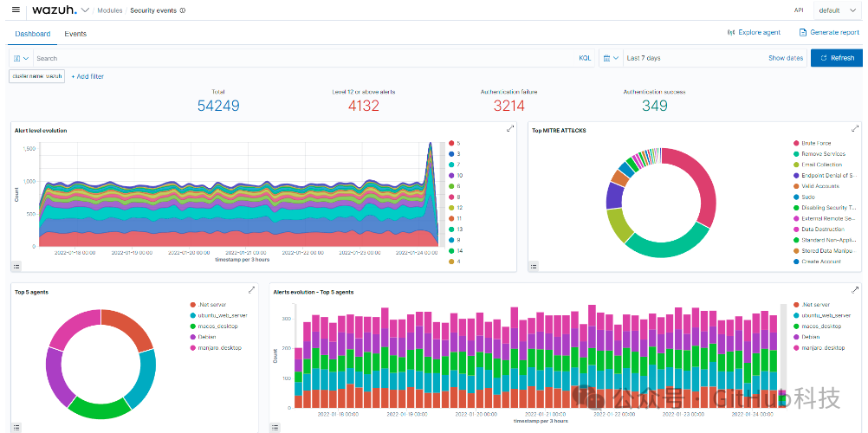Click the red level 5 legend swatch
The width and height of the screenshot is (868, 433).
[452, 143]
